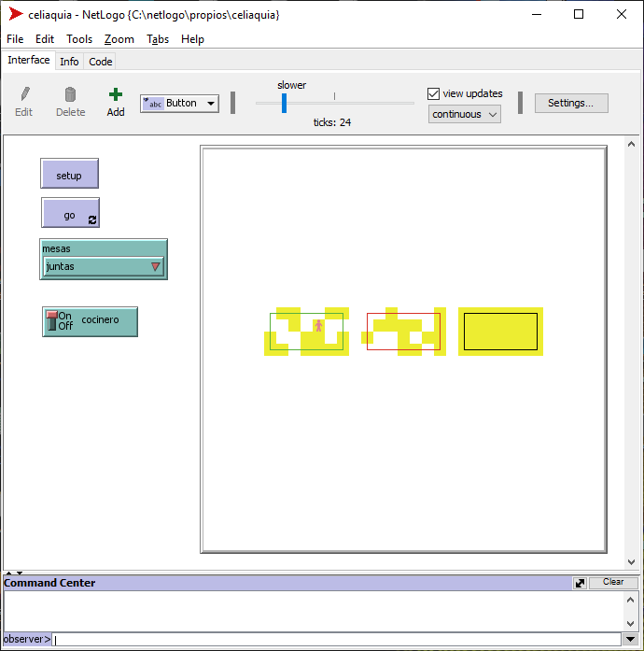Clear the Command Center output
The width and height of the screenshot is (644, 651).
click(613, 582)
